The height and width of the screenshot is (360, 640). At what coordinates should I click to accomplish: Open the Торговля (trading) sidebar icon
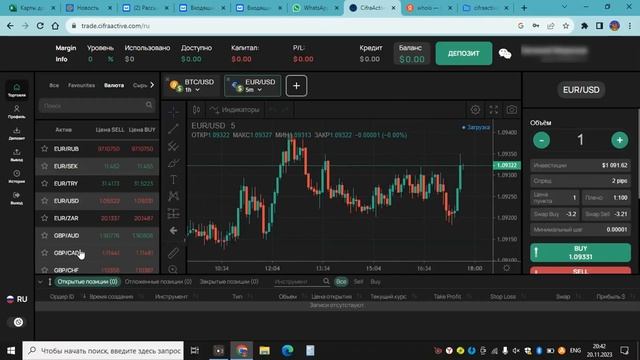pos(17,89)
